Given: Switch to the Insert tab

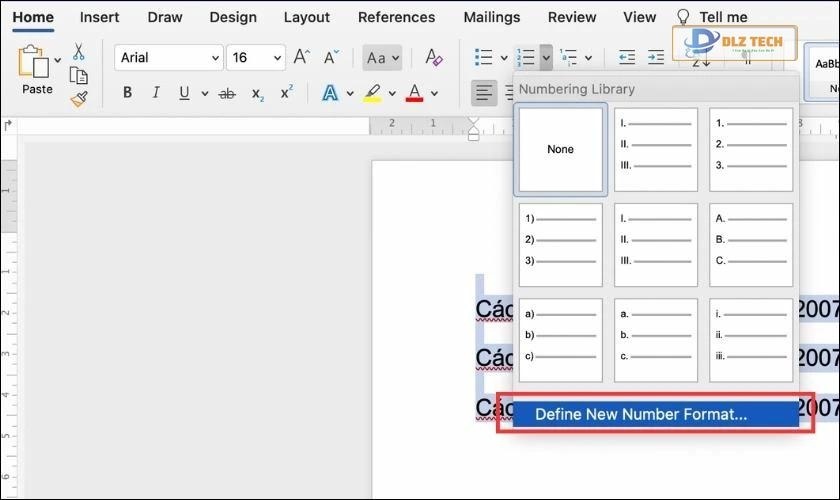Looking at the screenshot, I should click(99, 17).
